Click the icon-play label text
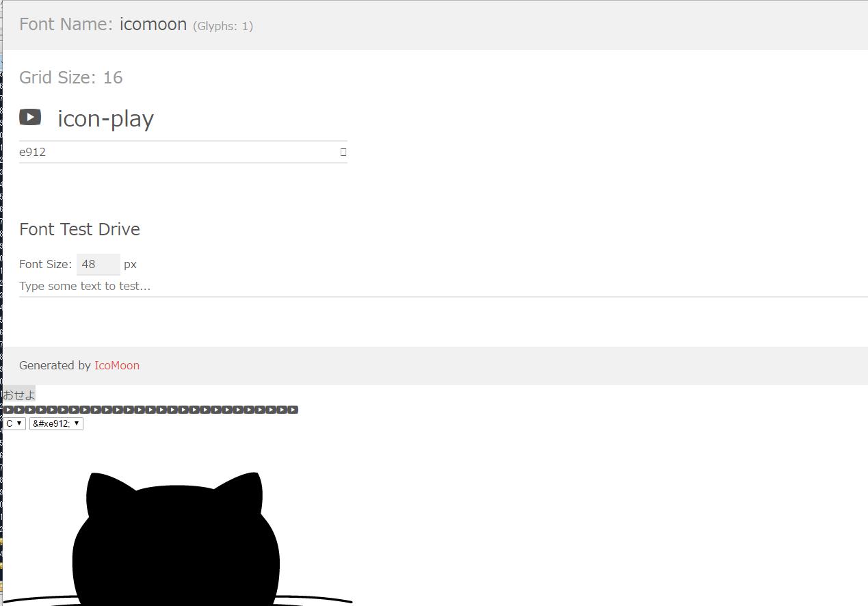Viewport: 868px width, 606px height. pos(106,118)
